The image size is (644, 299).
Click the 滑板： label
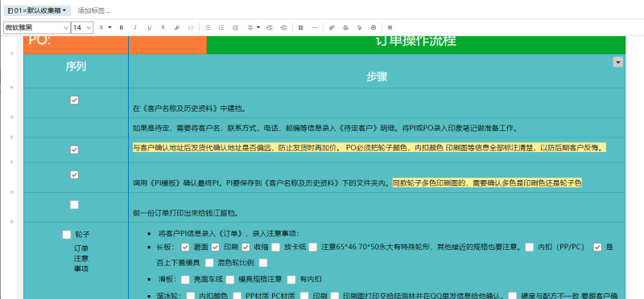167,280
